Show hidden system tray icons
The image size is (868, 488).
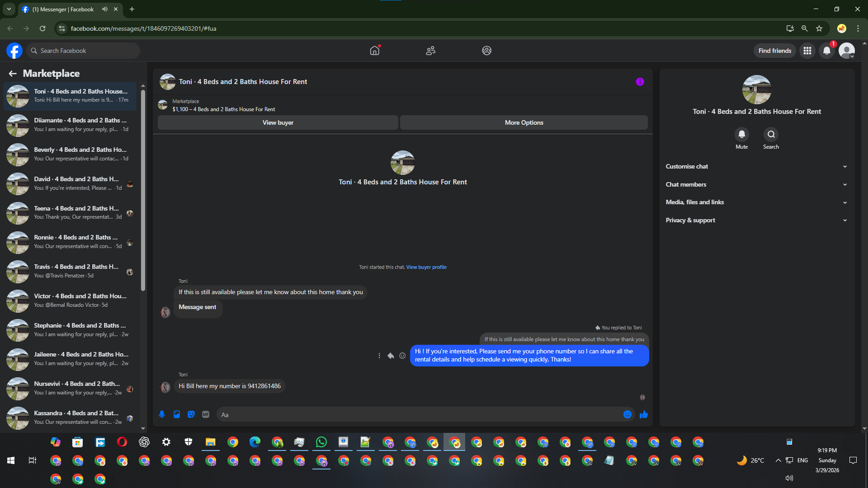pos(778,460)
